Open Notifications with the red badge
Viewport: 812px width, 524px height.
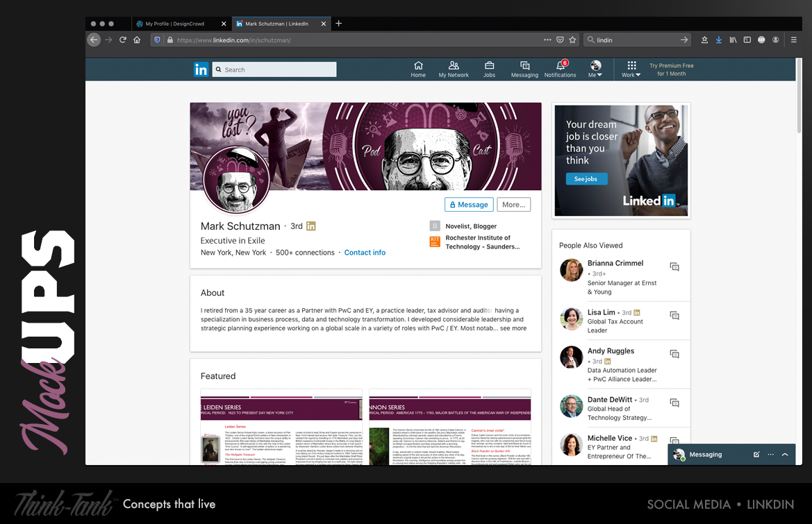pyautogui.click(x=560, y=69)
